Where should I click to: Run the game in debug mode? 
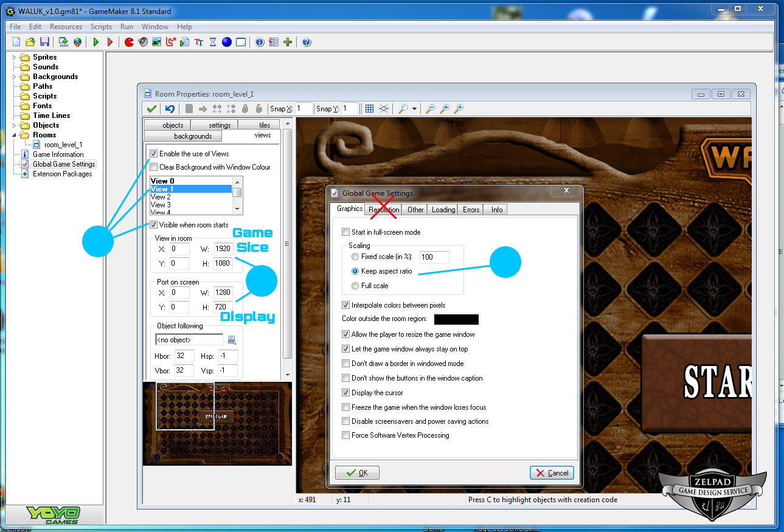[x=110, y=42]
